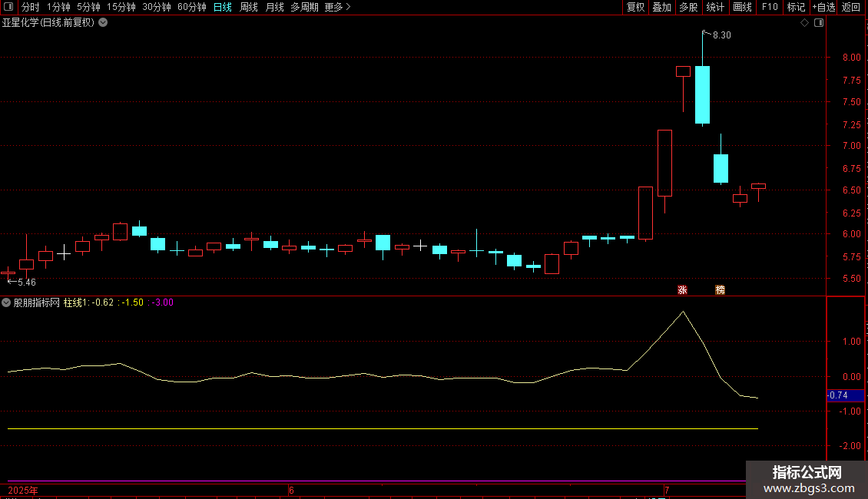Click the diamond icon above the chart

[x=805, y=23]
